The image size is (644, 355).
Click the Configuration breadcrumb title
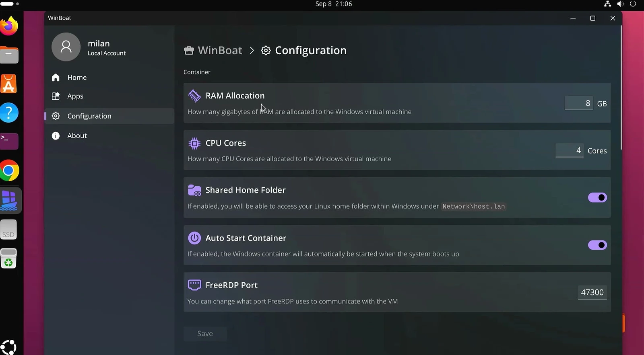(x=311, y=51)
